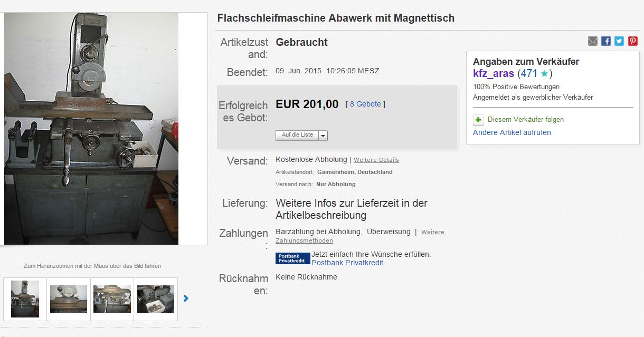
Task: Open 'Andere Artikel aufrufen' link
Action: 512,132
